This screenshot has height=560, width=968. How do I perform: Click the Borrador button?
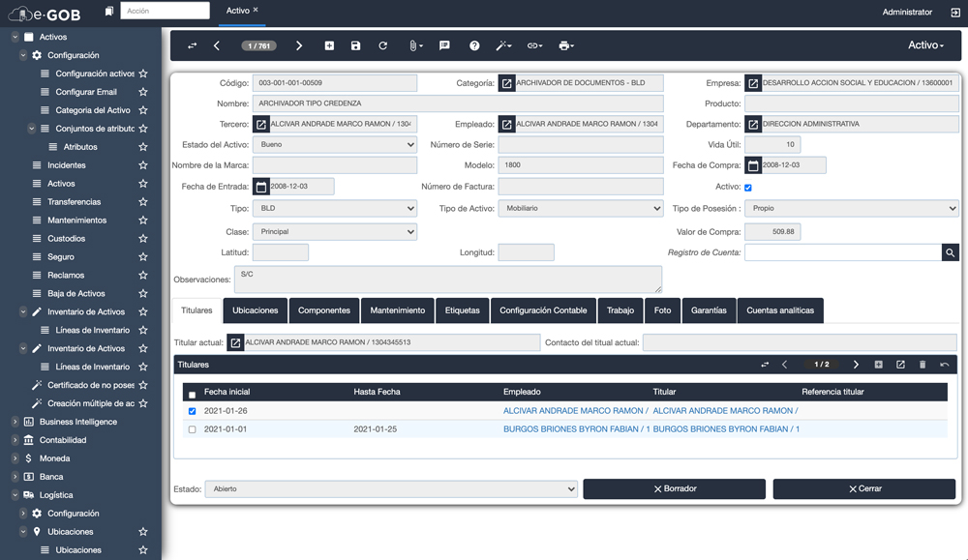(674, 489)
